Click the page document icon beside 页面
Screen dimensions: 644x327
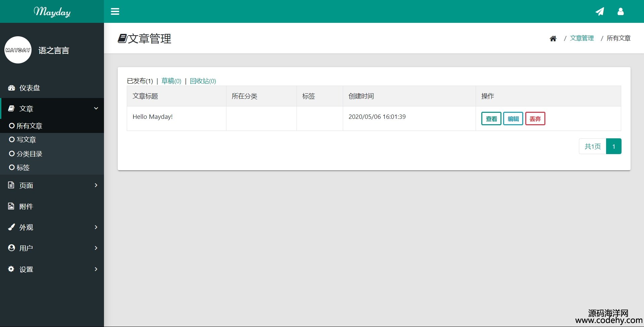click(11, 185)
